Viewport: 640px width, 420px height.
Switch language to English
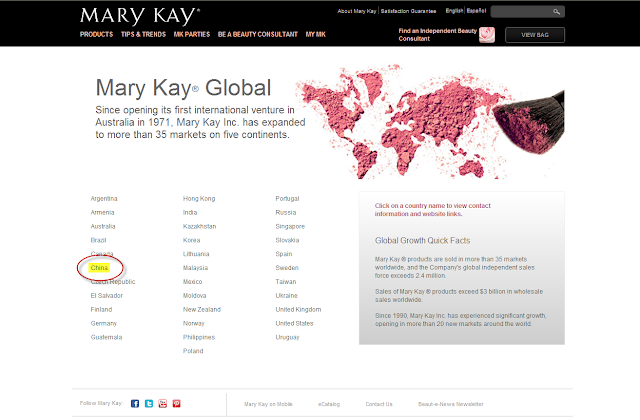454,11
